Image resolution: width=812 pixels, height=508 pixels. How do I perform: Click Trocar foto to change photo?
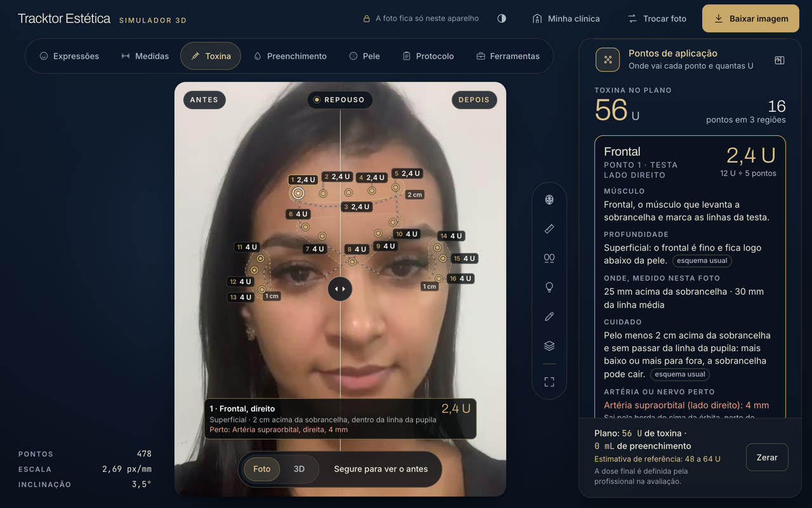pos(657,18)
